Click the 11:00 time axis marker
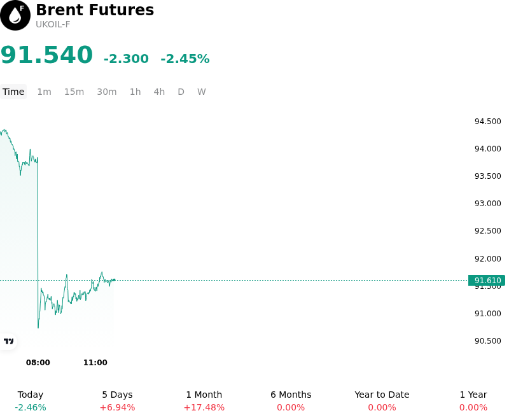The image size is (509, 420). pyautogui.click(x=95, y=362)
